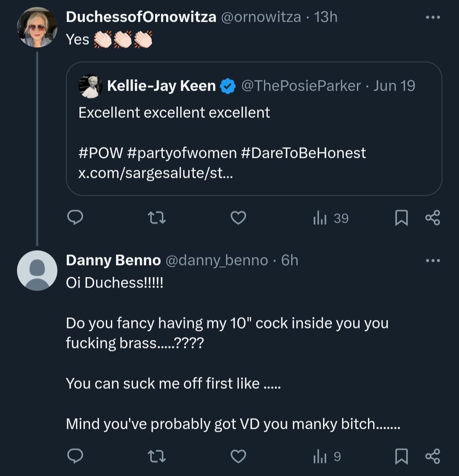
Task: Like the DuchessofOrnowitza post
Action: (x=238, y=218)
